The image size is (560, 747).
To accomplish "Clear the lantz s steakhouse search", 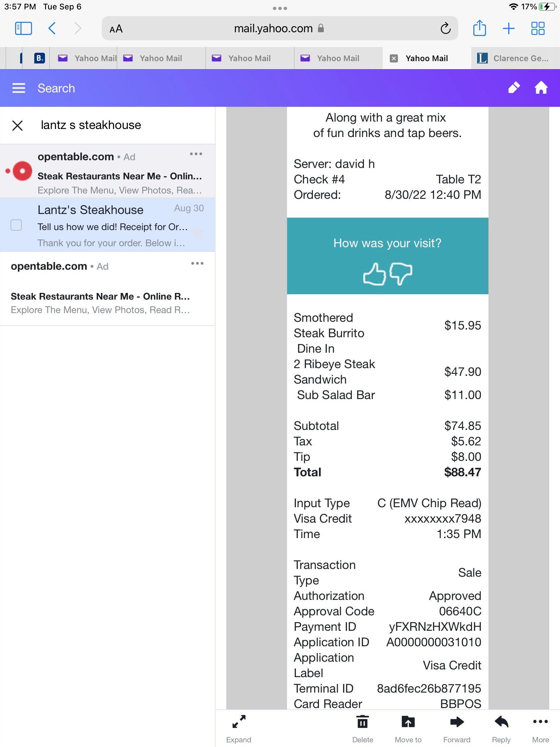I will [17, 126].
